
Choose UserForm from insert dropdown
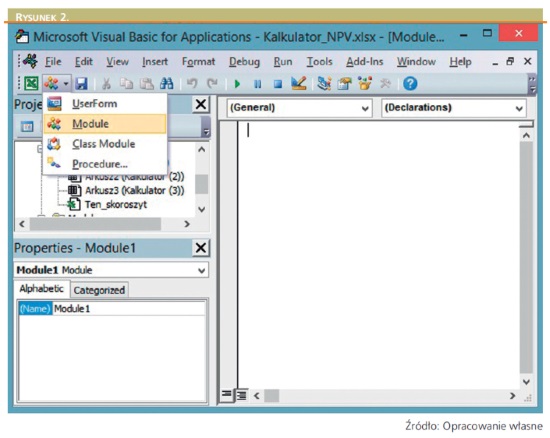coord(105,104)
